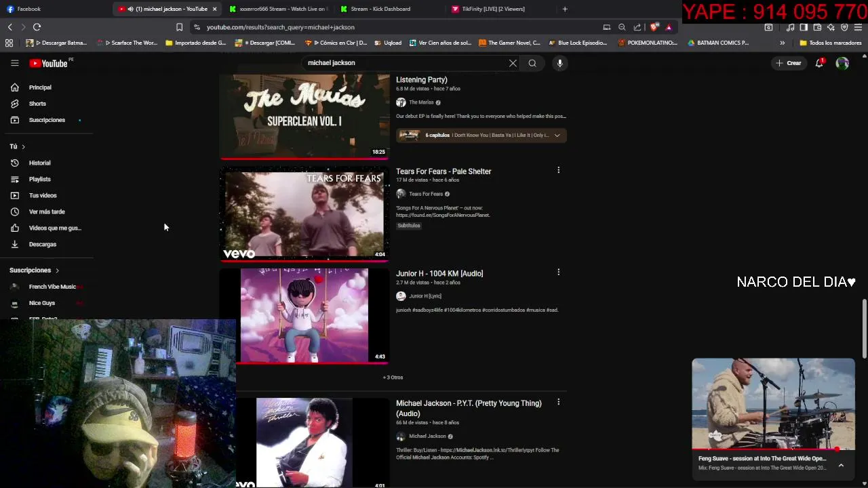Click the YouTube logo
Viewport: 868px width, 488px height.
pyautogui.click(x=49, y=63)
